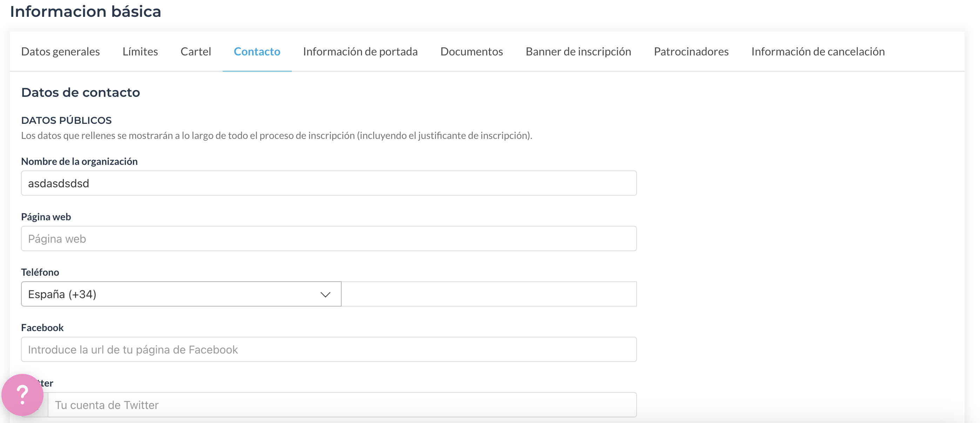The height and width of the screenshot is (423, 980).
Task: Switch to the Documentos tab
Action: pyautogui.click(x=471, y=51)
